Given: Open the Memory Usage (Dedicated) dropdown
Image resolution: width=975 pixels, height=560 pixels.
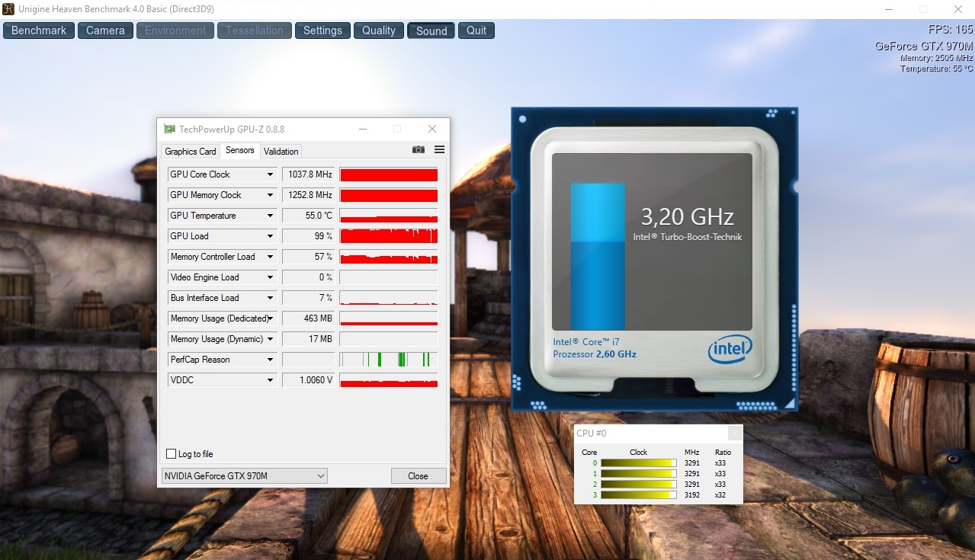Looking at the screenshot, I should (270, 318).
